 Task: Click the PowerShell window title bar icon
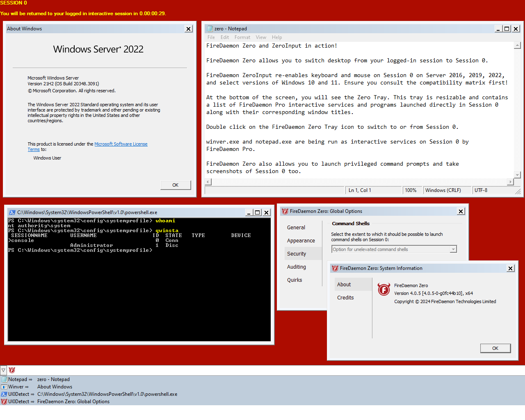click(12, 212)
